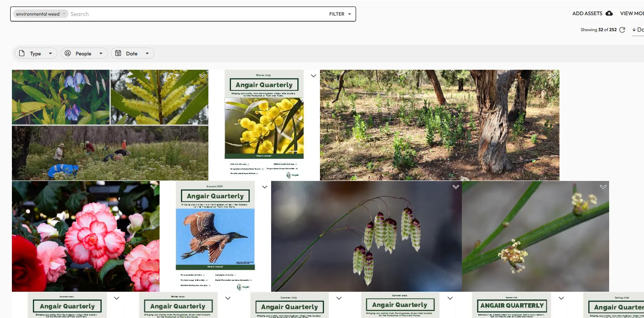Expand the Type filter dropdown arrow
This screenshot has width=644, height=318.
(50, 53)
